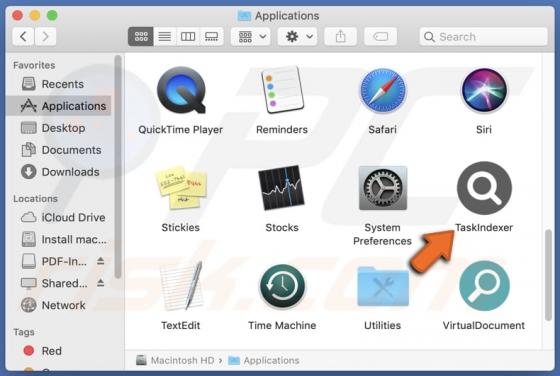The width and height of the screenshot is (560, 376).
Task: Eject the PDF-In... volume
Action: [x=101, y=261]
